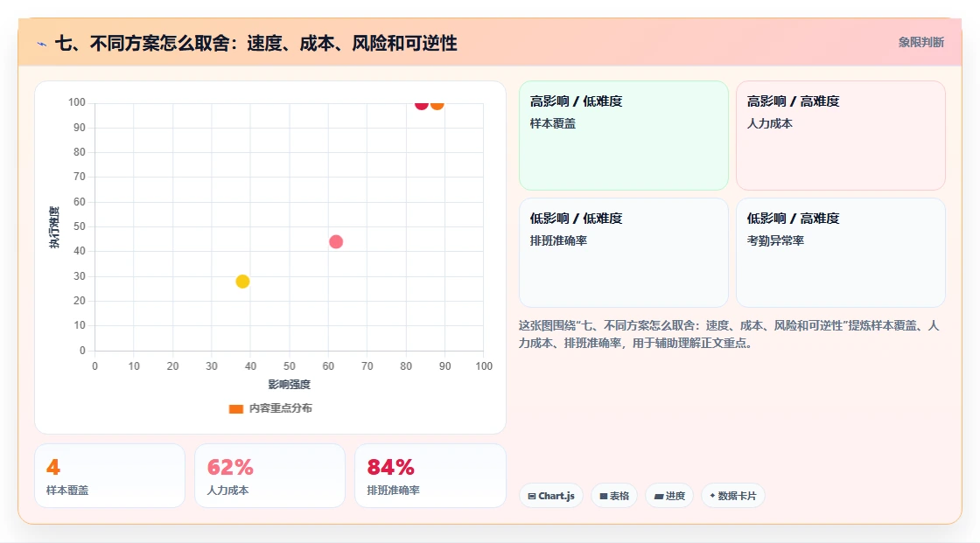Toggle the 内容重点分布 legend item

point(270,408)
